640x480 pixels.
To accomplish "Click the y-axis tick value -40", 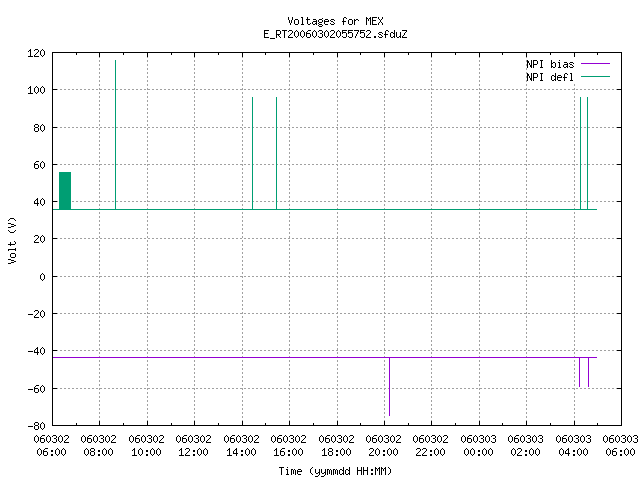I will click(36, 351).
